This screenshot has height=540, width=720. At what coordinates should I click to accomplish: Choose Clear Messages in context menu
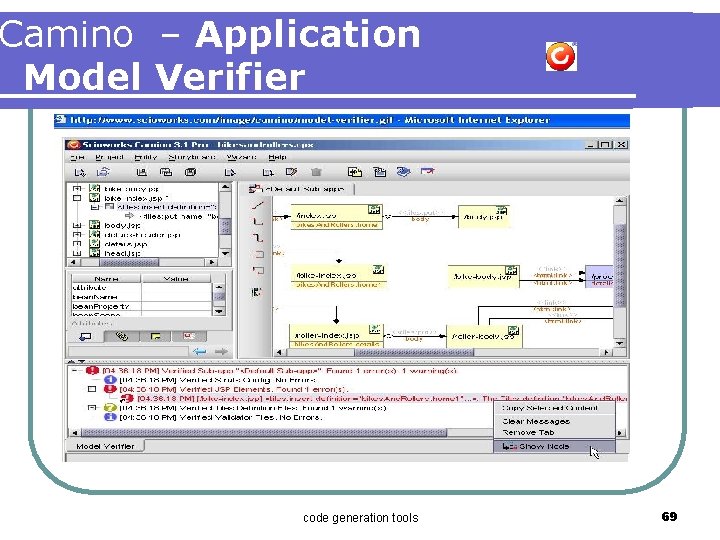[554, 421]
